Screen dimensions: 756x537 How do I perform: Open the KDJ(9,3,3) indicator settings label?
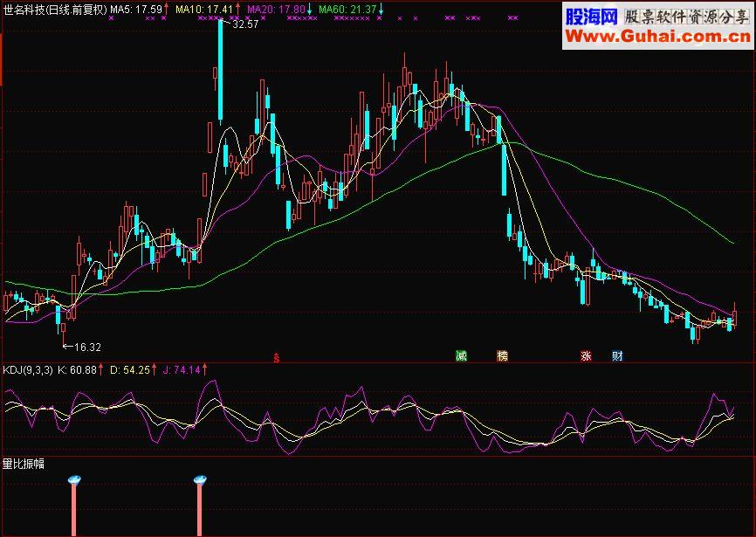(28, 370)
